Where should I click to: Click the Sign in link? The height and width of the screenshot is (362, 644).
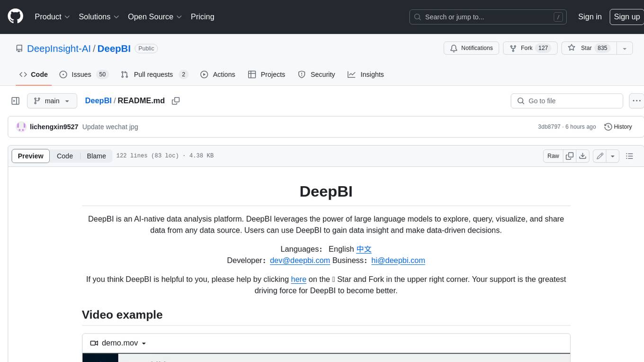coord(590,17)
